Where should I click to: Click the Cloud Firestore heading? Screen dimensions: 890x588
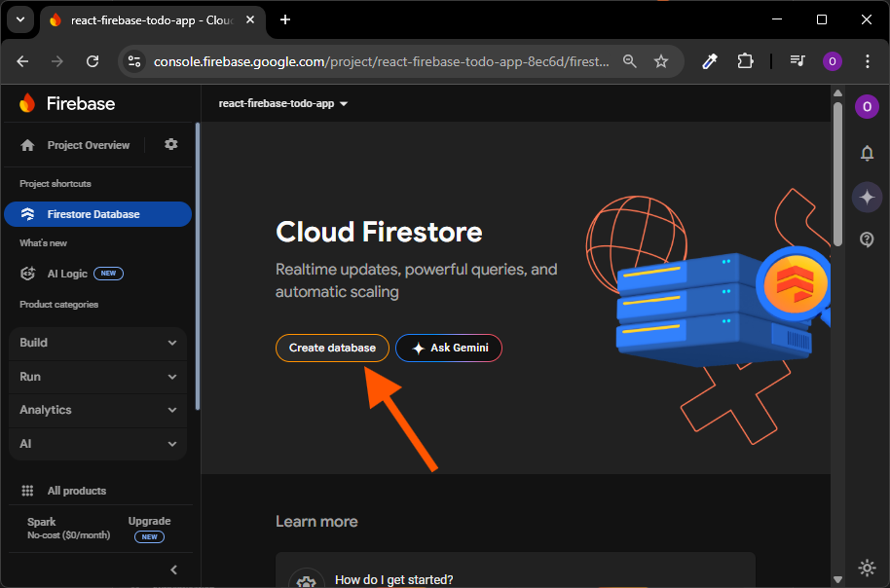379,232
